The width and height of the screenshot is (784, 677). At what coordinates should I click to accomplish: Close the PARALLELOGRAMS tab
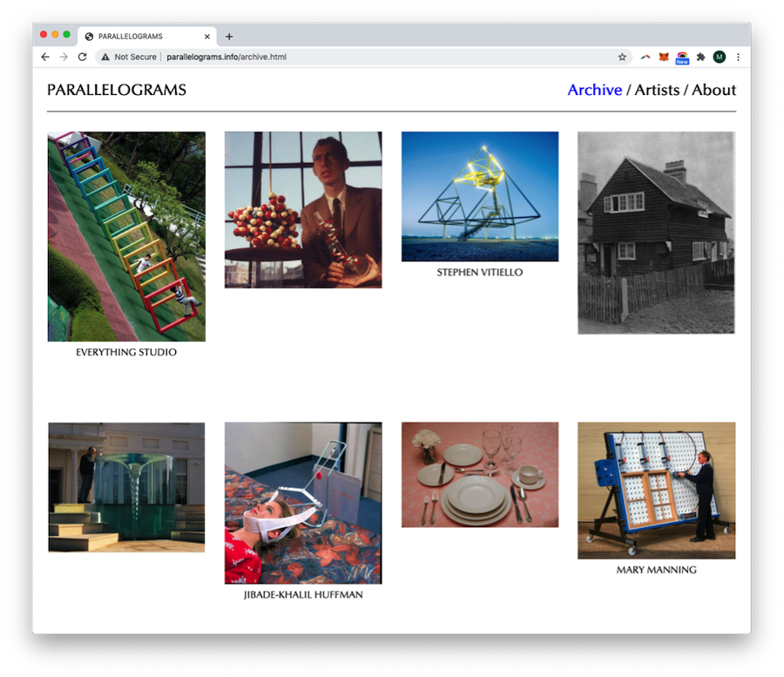(x=207, y=37)
